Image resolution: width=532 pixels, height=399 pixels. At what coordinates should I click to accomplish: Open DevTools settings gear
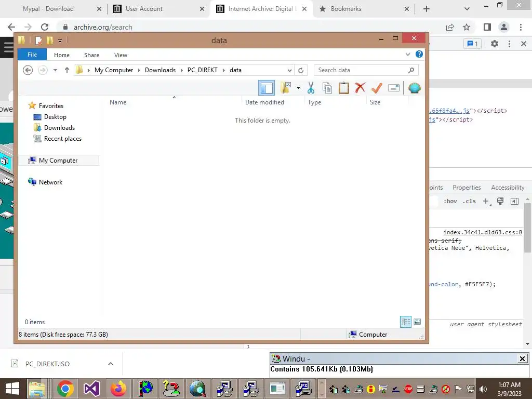click(495, 44)
